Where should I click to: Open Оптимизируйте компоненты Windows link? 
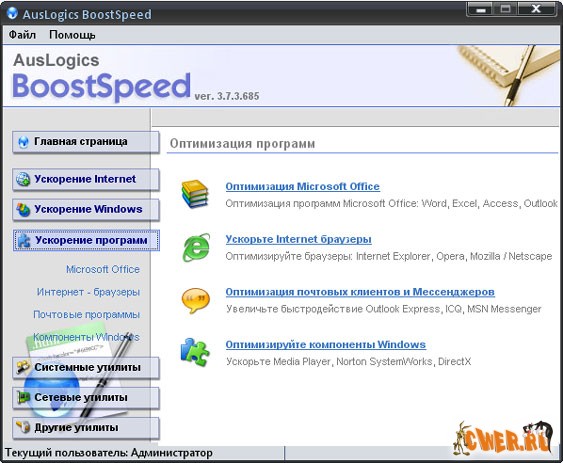click(x=325, y=344)
